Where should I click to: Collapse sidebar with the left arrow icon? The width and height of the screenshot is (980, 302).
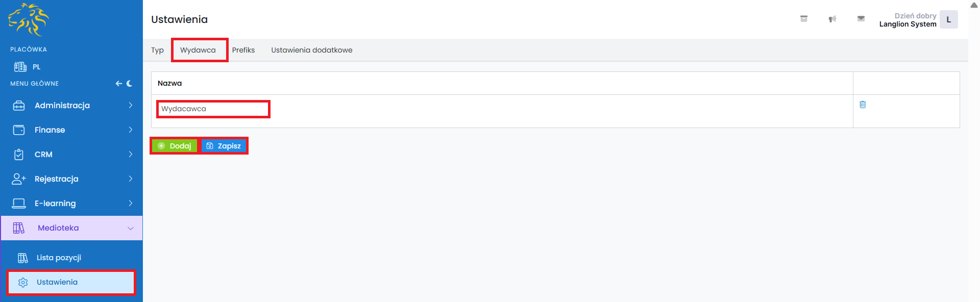click(x=118, y=84)
